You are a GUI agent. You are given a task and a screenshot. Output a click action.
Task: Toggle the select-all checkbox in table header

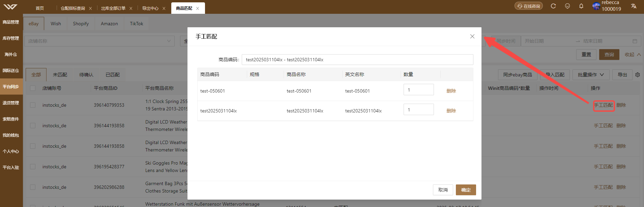click(x=33, y=88)
